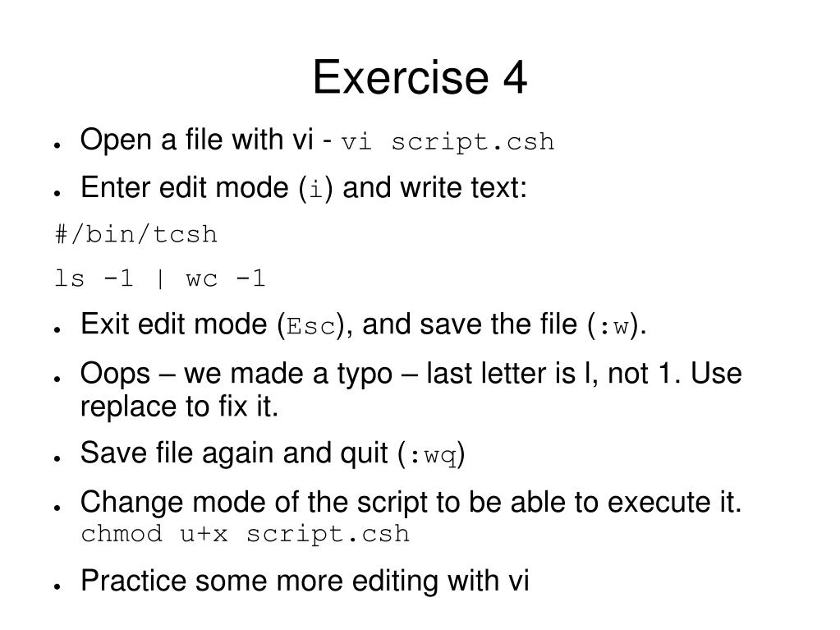Select the '#/bin/tcsh' code line
This screenshot has height=630, width=840.
click(136, 235)
